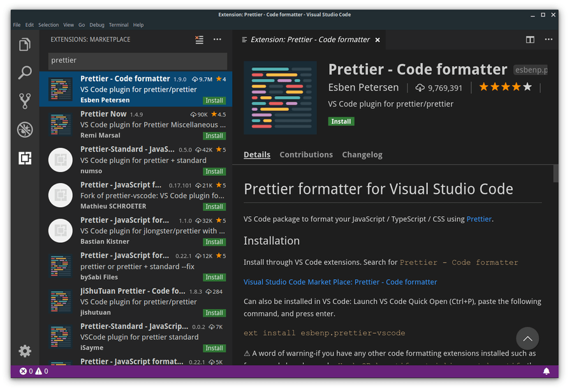Click the notifications bell in status bar
574x392 pixels.
pos(547,371)
